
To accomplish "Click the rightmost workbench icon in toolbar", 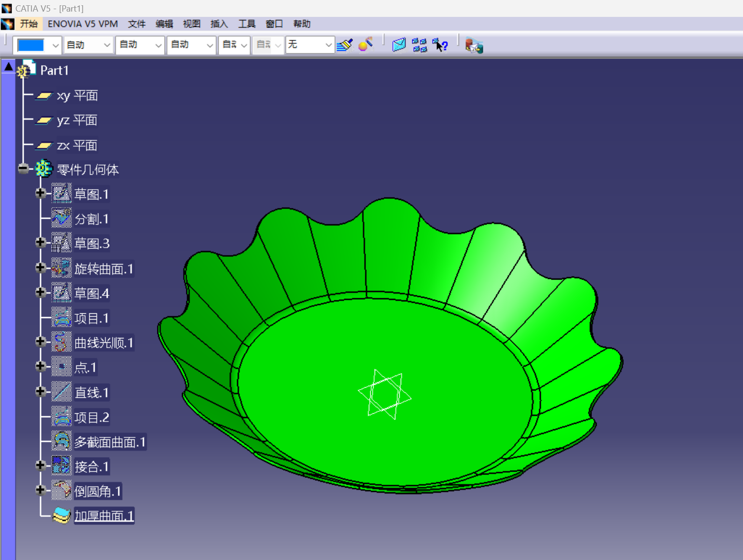I will tap(474, 45).
